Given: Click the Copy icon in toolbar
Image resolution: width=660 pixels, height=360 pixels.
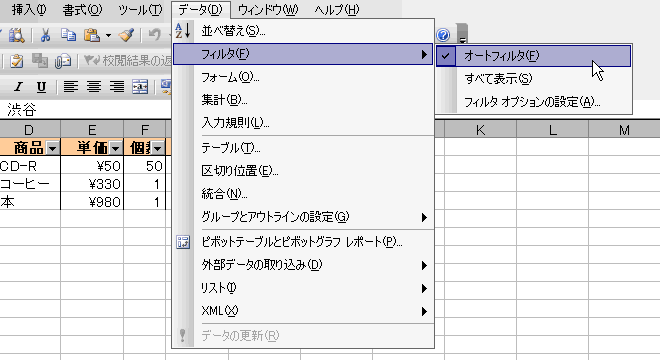Looking at the screenshot, I should [68, 35].
